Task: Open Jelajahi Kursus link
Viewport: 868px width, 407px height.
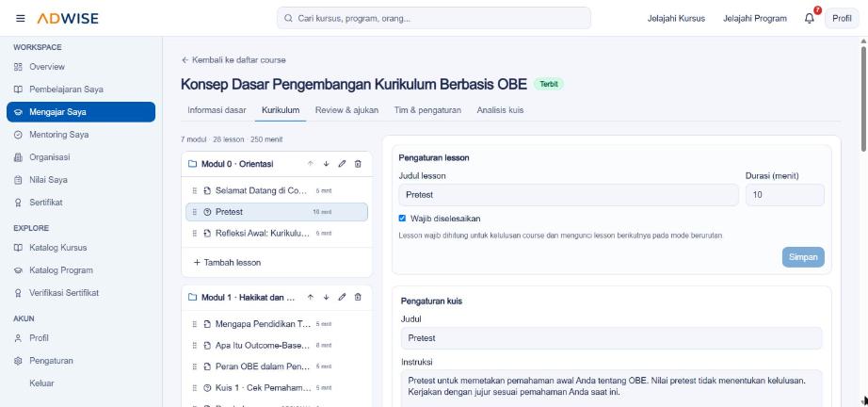Action: pos(676,18)
